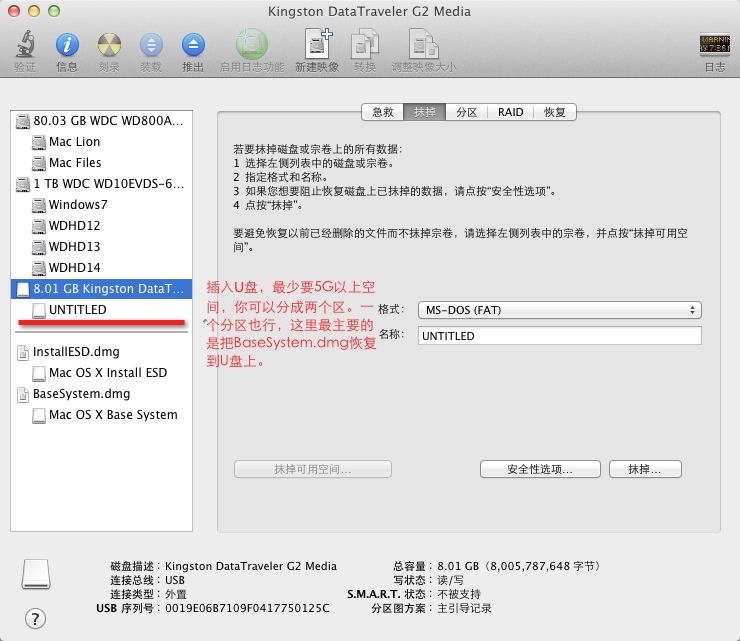Select the Mac Files volume

tap(101, 162)
